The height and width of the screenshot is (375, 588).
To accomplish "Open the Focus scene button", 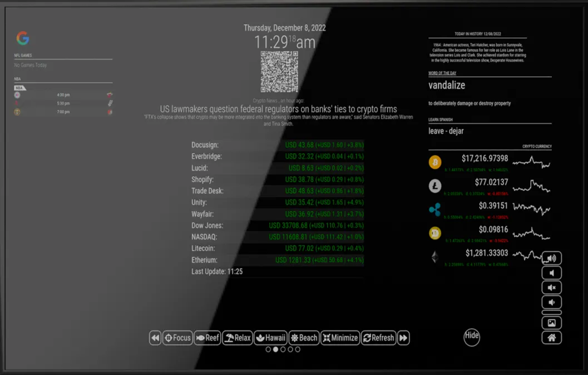I will 177,338.
